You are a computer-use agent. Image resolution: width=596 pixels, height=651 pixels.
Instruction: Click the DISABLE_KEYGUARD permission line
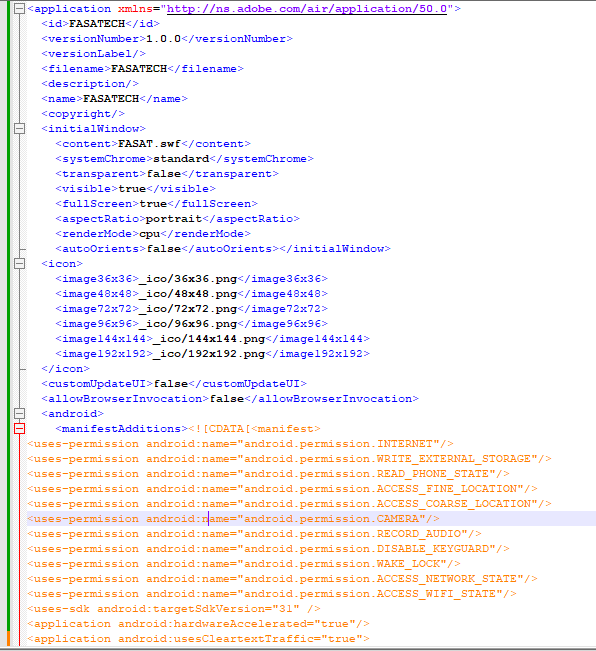[269, 549]
